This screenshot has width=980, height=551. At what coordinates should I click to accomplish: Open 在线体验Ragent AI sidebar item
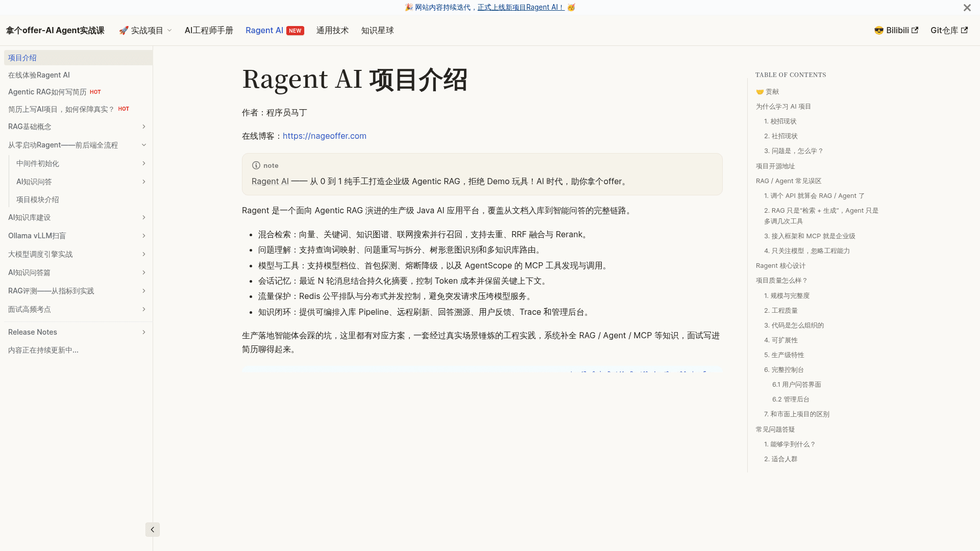pyautogui.click(x=78, y=75)
